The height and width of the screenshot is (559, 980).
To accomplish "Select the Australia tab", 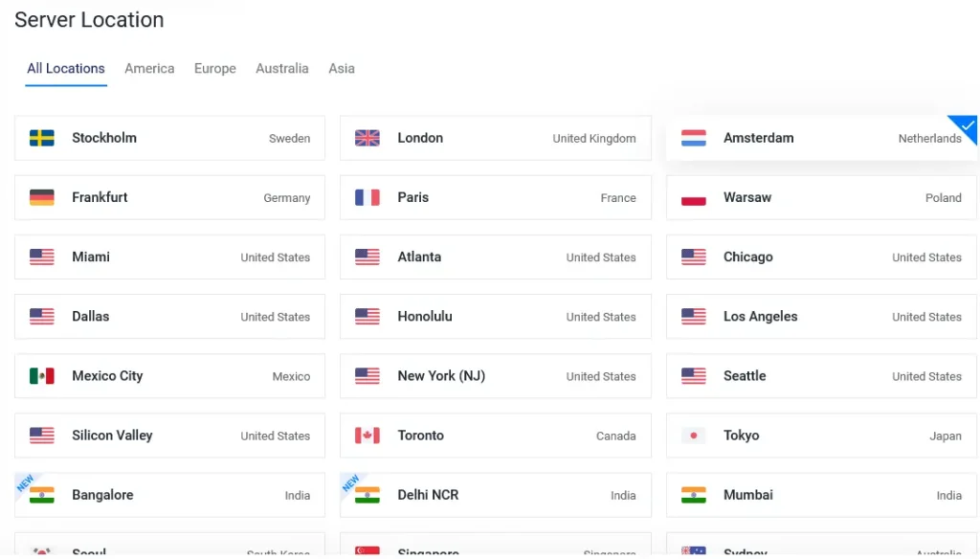I will click(282, 68).
